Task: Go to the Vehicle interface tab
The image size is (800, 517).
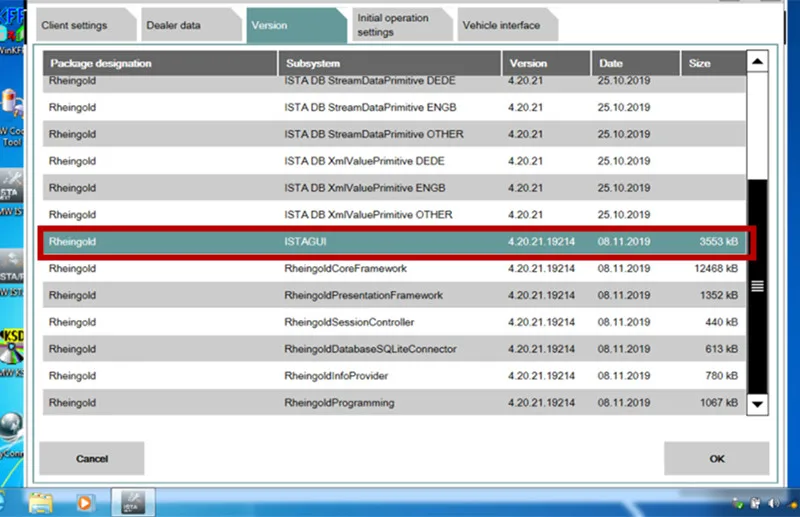Action: tap(507, 25)
